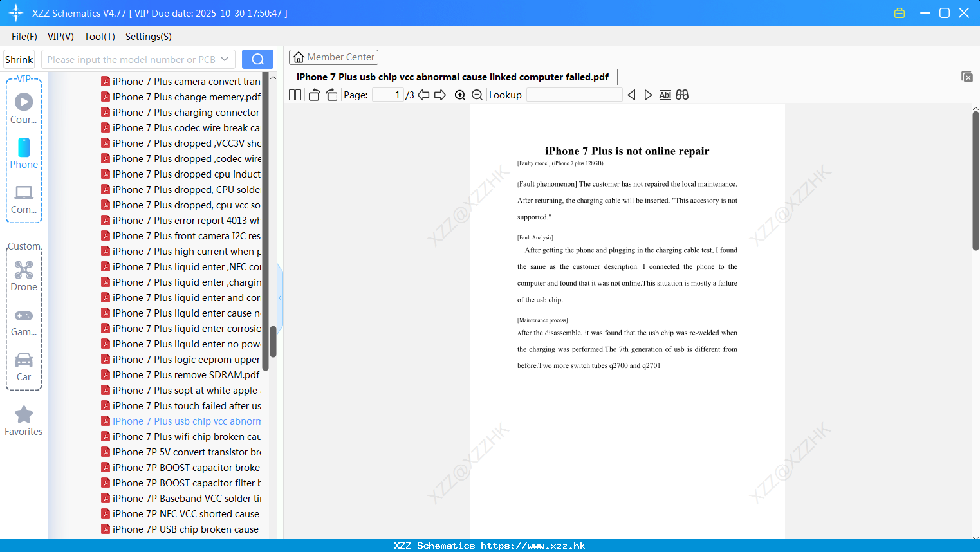Screen dimensions: 980x552
Task: Open iPhone 7 Plus error report 4013 file
Action: pyautogui.click(x=181, y=220)
